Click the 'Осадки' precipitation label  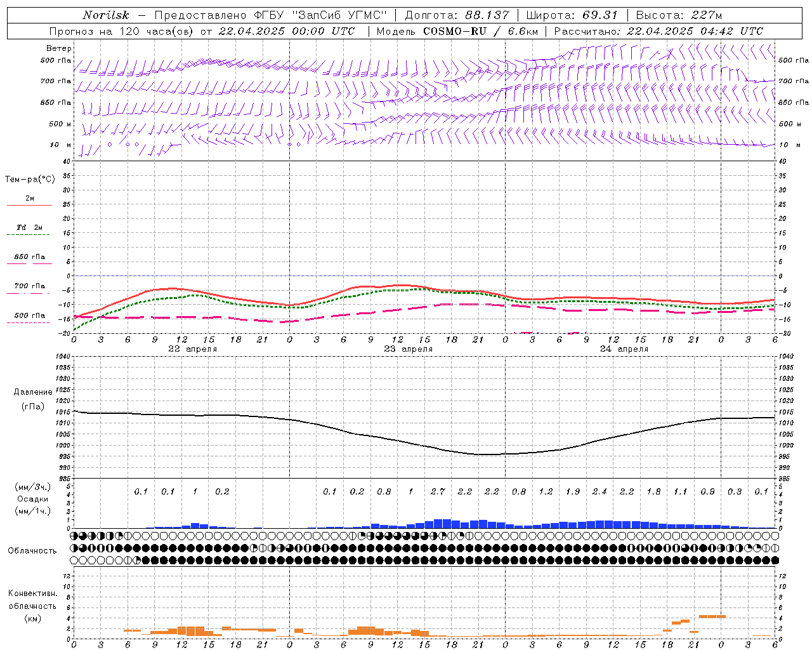tap(33, 499)
